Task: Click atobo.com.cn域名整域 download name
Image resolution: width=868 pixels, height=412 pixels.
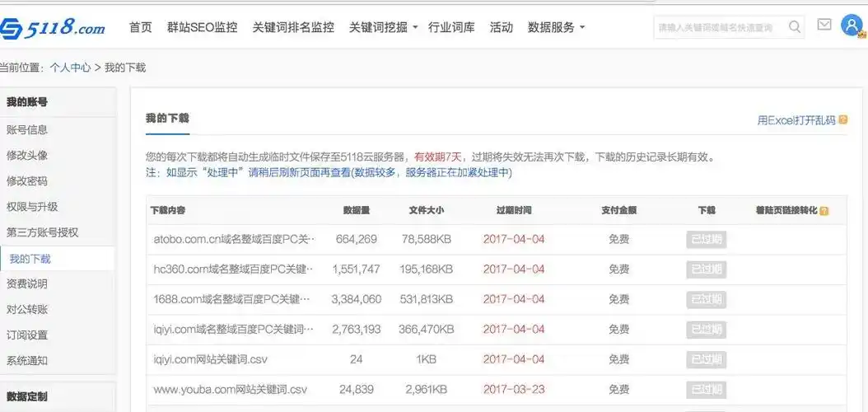Action: [234, 239]
